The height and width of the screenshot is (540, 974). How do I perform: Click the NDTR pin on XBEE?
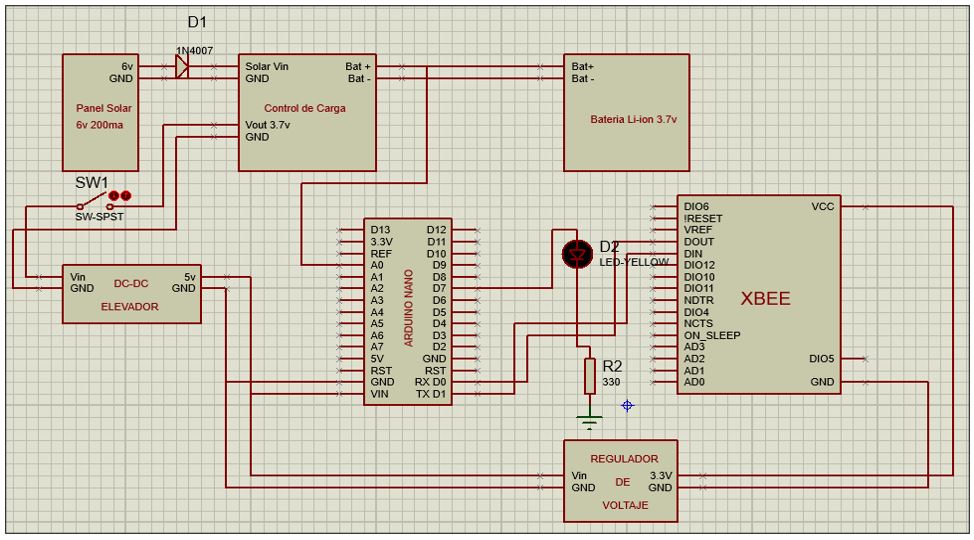pos(699,300)
